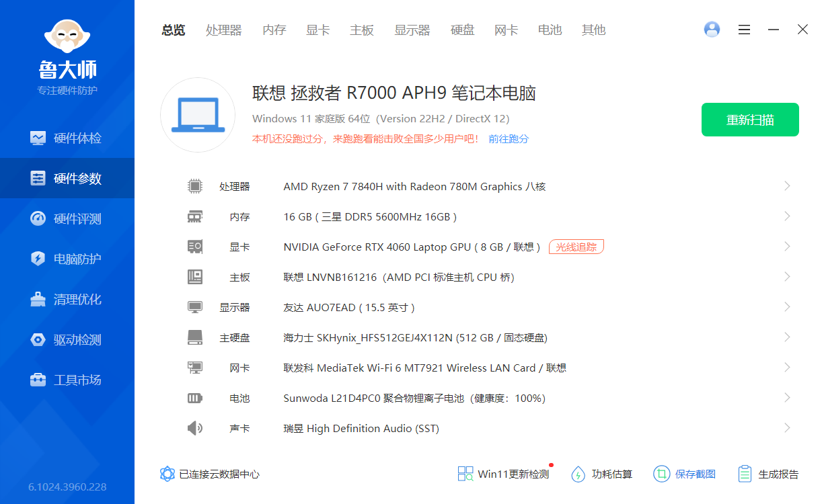Switch to the 硬盘 tab

click(x=463, y=30)
